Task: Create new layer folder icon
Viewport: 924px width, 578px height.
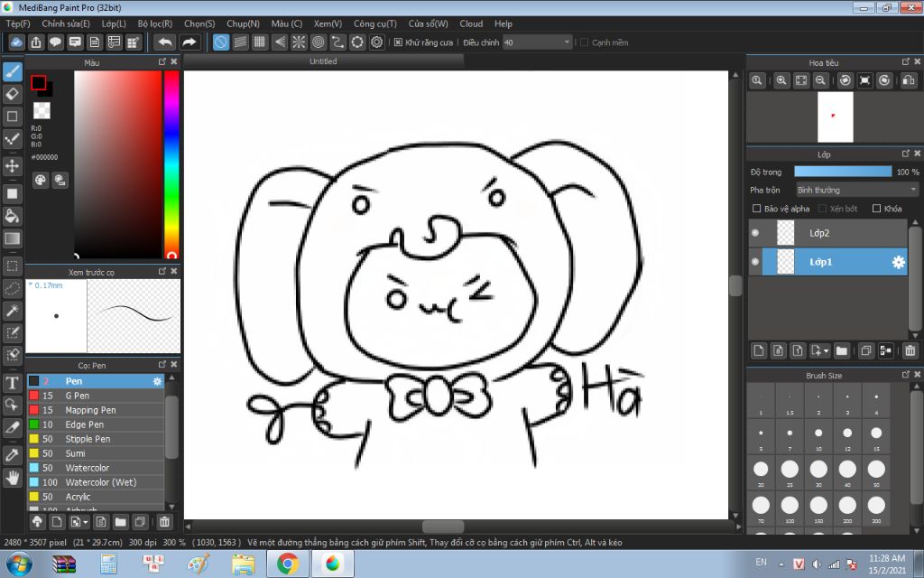Action: [842, 351]
